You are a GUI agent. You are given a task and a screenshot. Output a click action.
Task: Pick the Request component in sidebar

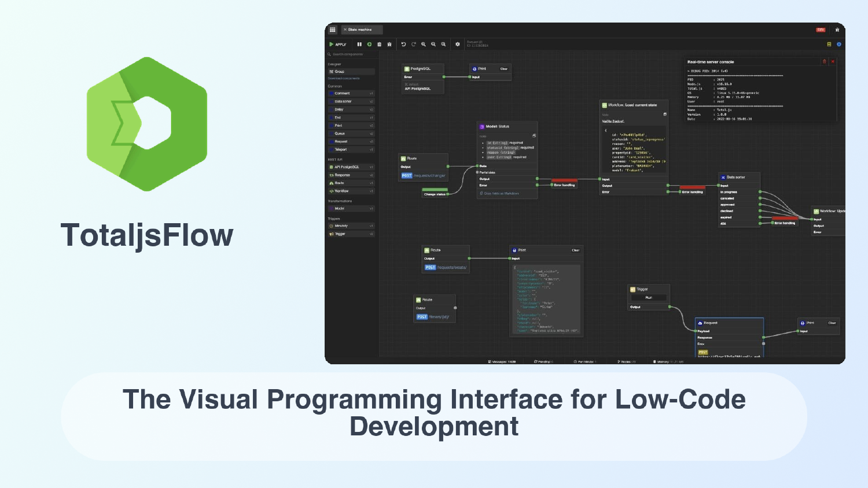(351, 142)
